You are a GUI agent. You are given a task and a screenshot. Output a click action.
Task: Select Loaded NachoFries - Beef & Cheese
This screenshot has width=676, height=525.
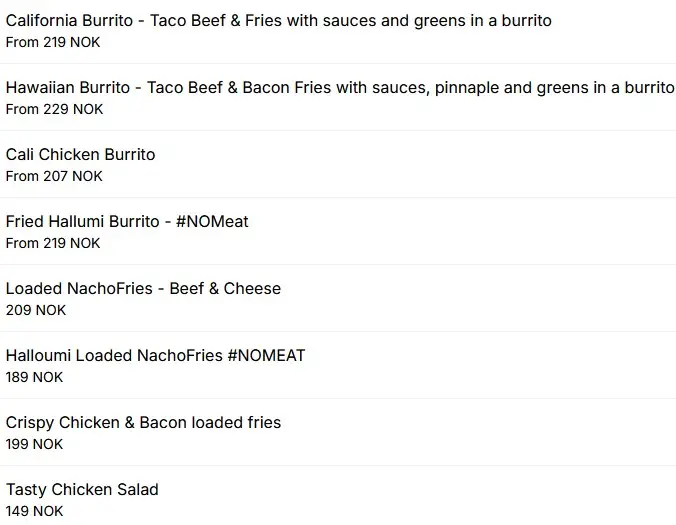tap(338, 298)
